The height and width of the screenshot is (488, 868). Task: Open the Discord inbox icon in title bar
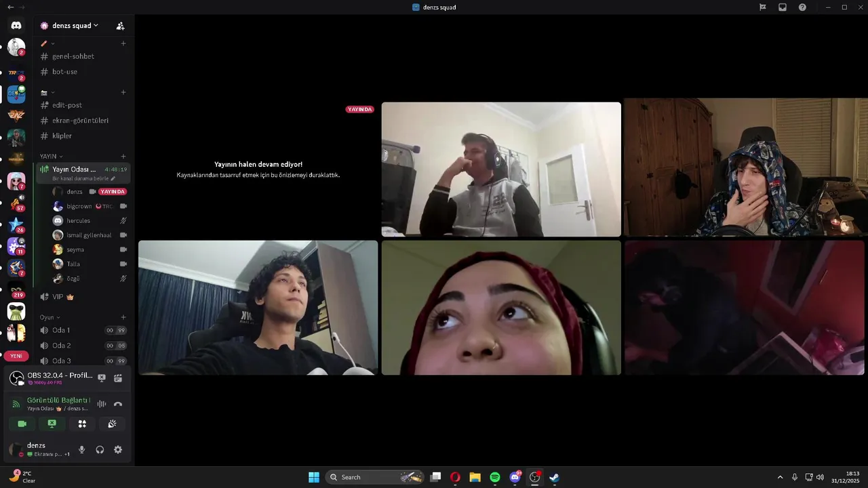pos(783,7)
